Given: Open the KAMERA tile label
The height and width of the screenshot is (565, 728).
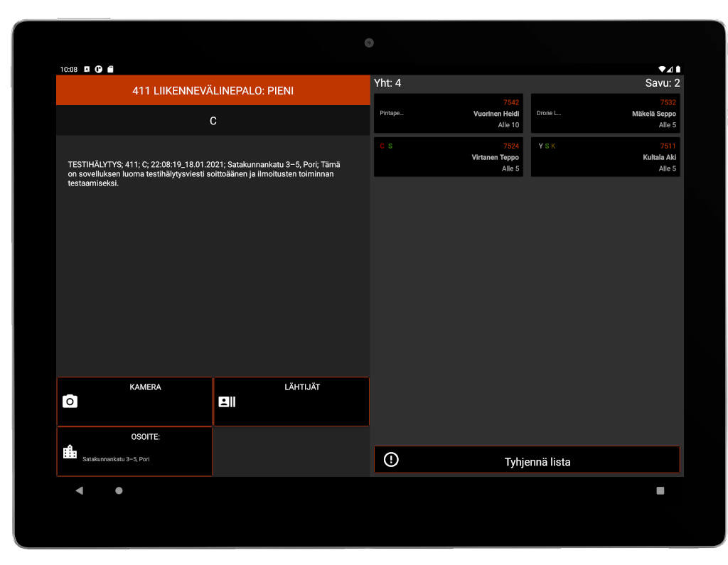Looking at the screenshot, I should tap(145, 387).
